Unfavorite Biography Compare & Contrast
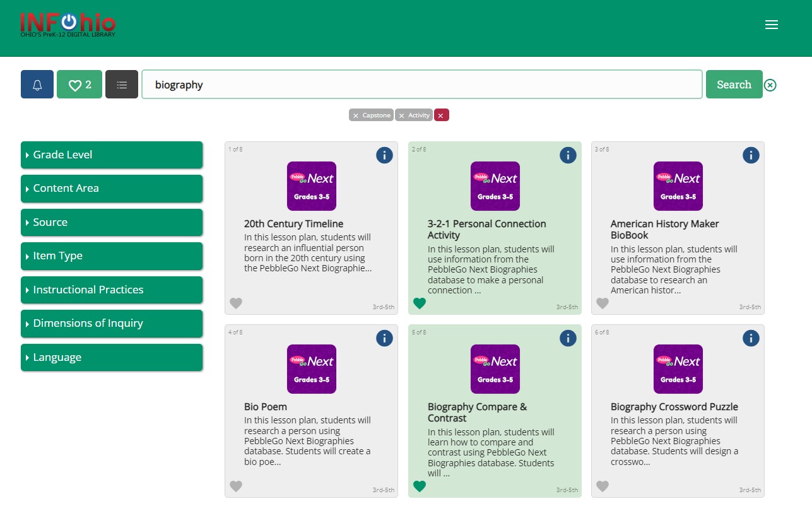This screenshot has height=506, width=812. 420,486
